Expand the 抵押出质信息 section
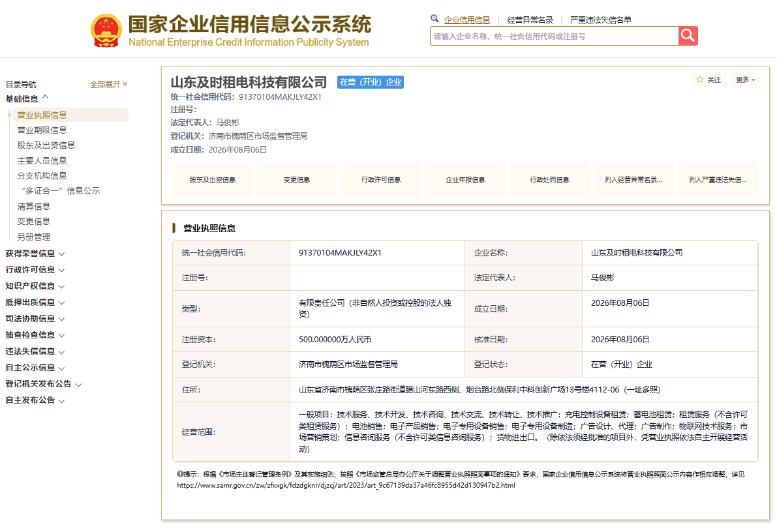 click(35, 302)
